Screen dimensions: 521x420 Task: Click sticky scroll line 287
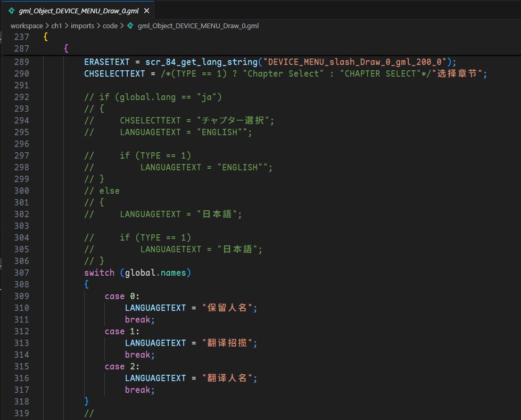tap(261, 48)
